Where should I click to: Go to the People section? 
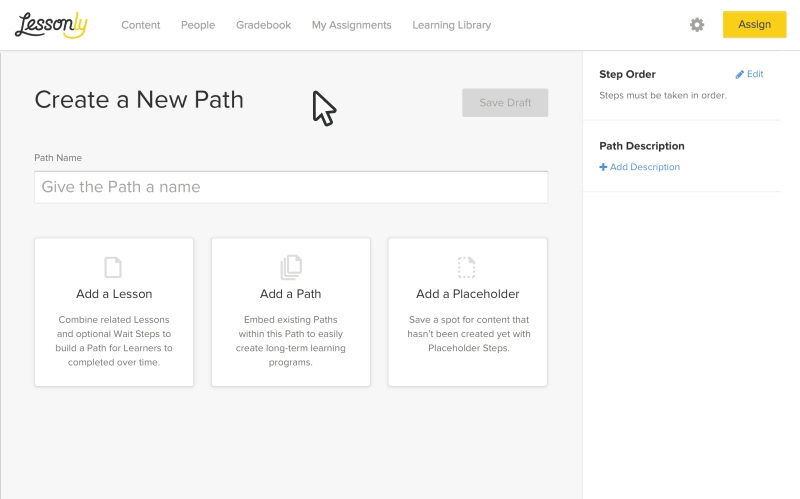pos(198,25)
